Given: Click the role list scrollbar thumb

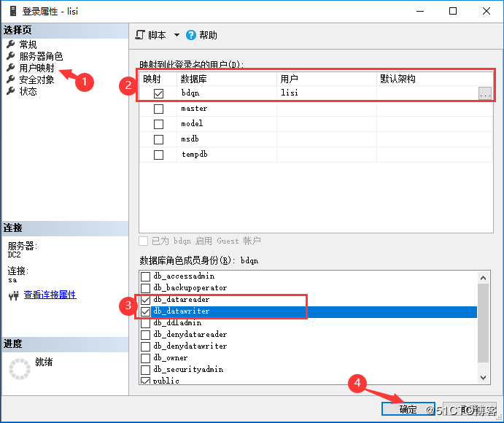Looking at the screenshot, I should (483, 322).
